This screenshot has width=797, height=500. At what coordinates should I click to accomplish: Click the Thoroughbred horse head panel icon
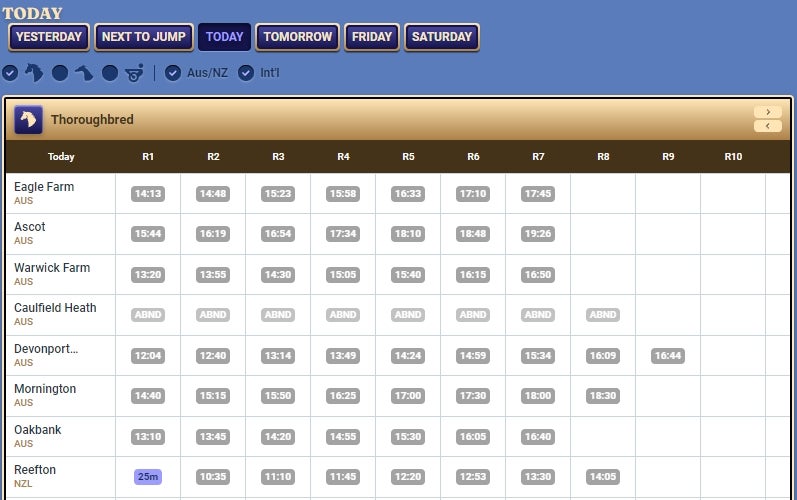[x=28, y=119]
